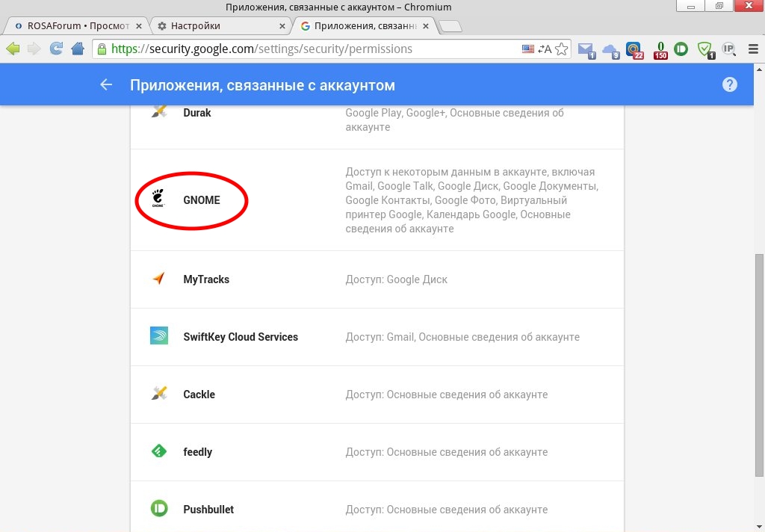Open a new tab with the blank tab button
Viewport: 765px width, 532px height.
pos(450,26)
